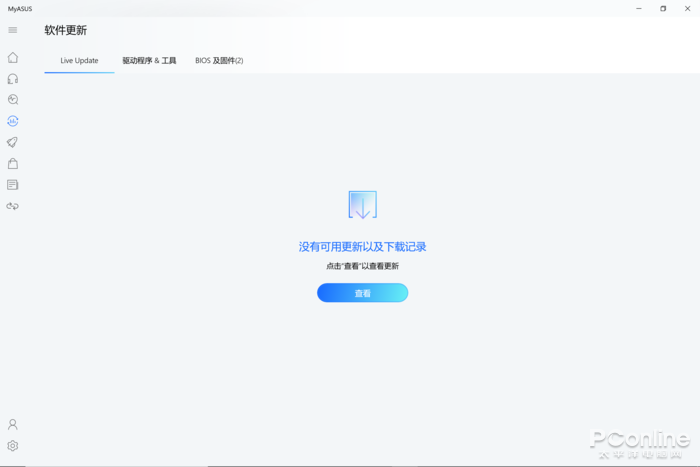The image size is (700, 467).
Task: Open customer support headset icon
Action: pyautogui.click(x=13, y=78)
